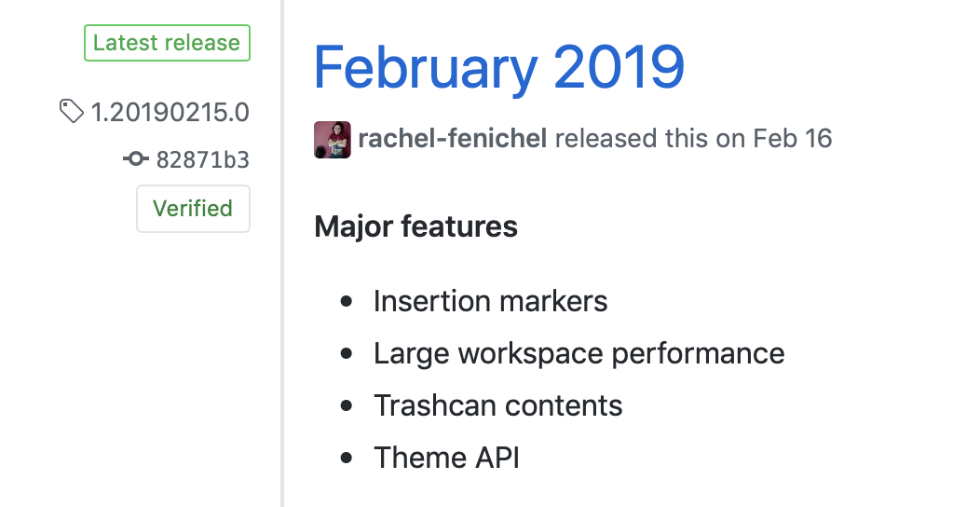The image size is (980, 507).
Task: Click the Feb 16 release date
Action: point(793,140)
